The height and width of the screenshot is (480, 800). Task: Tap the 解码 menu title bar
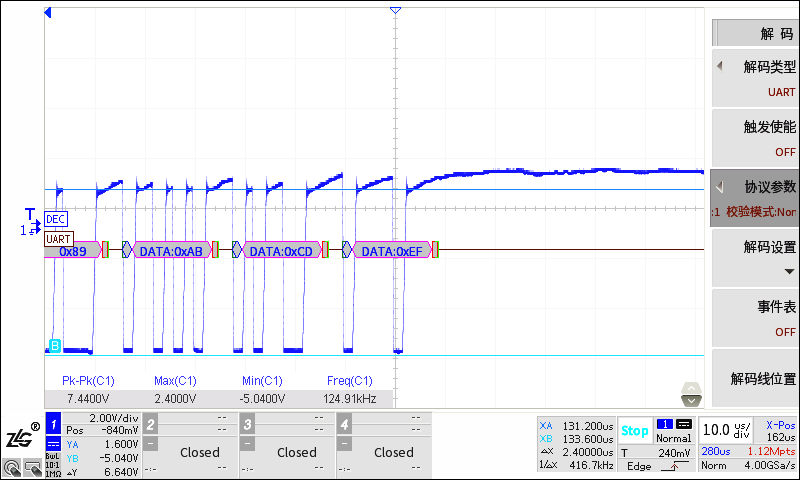click(x=755, y=33)
